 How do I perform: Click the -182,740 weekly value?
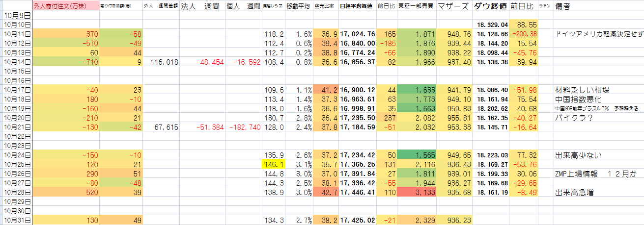tap(243, 127)
